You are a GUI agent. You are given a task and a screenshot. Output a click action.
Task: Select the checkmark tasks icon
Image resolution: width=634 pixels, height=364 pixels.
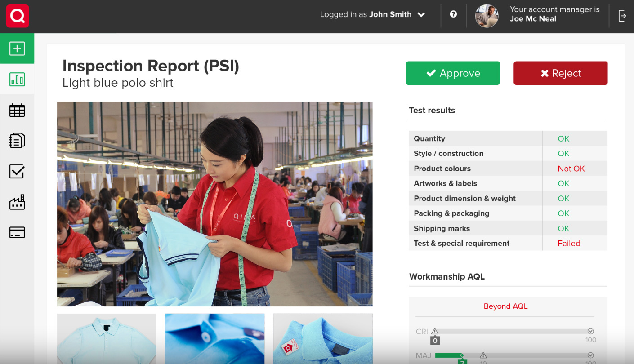point(17,171)
